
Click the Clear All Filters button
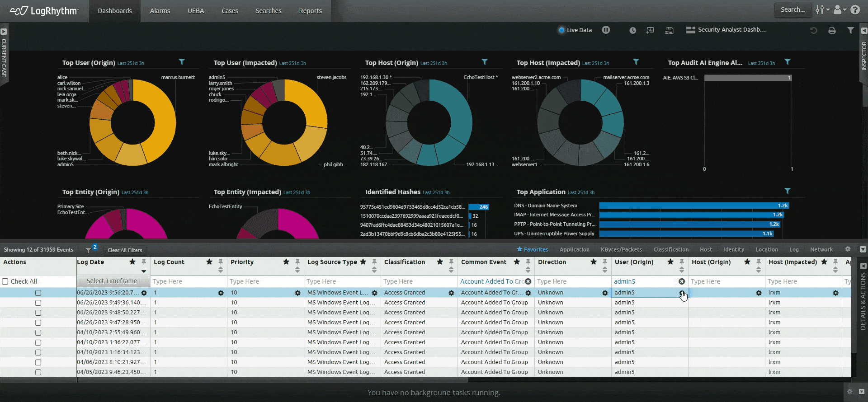tap(125, 250)
